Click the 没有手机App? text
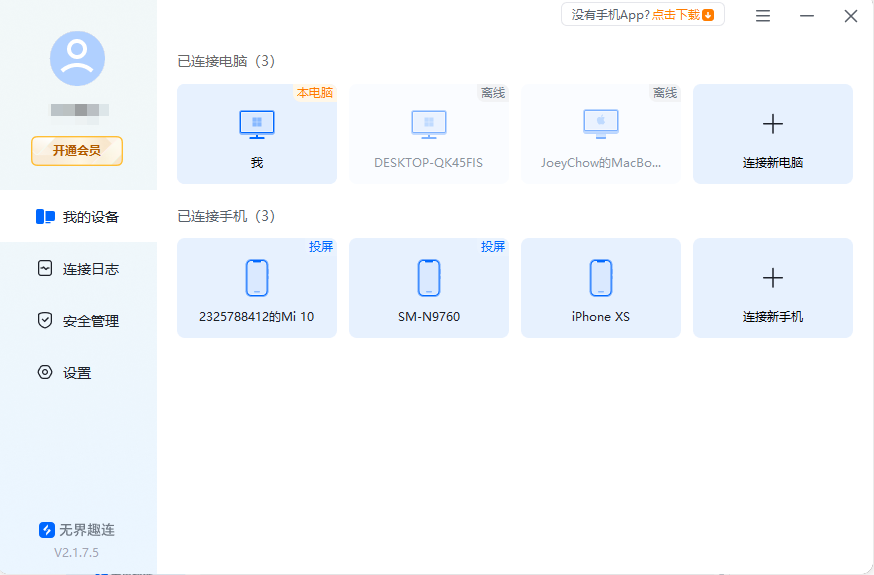The height and width of the screenshot is (575, 874). click(610, 15)
